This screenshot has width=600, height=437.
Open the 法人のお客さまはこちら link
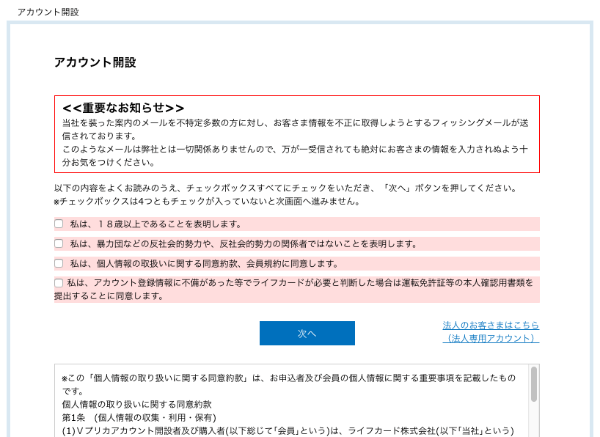491,331
